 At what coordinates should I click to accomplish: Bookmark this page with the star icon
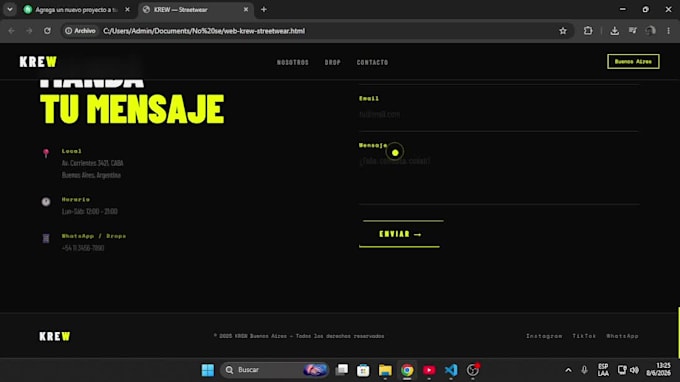563,31
